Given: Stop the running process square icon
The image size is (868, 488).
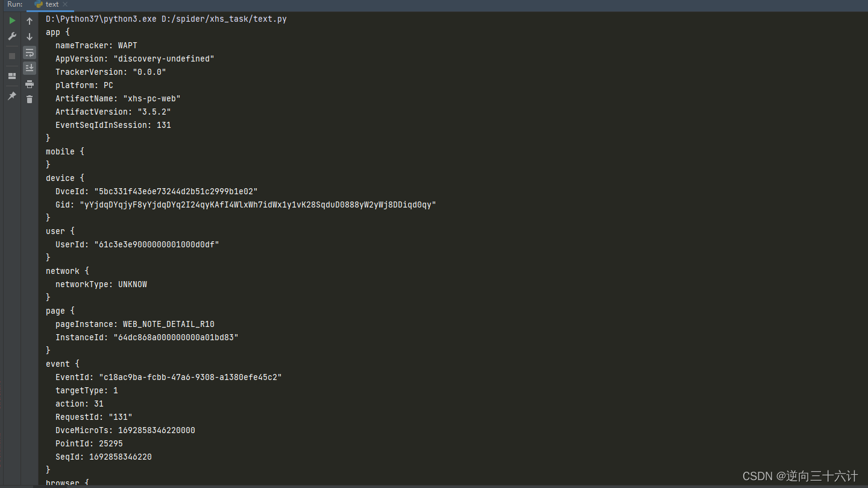Looking at the screenshot, I should [x=12, y=56].
